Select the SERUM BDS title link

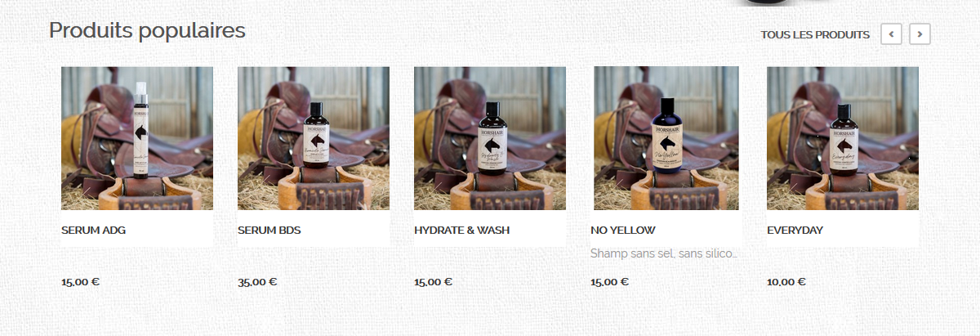point(269,231)
